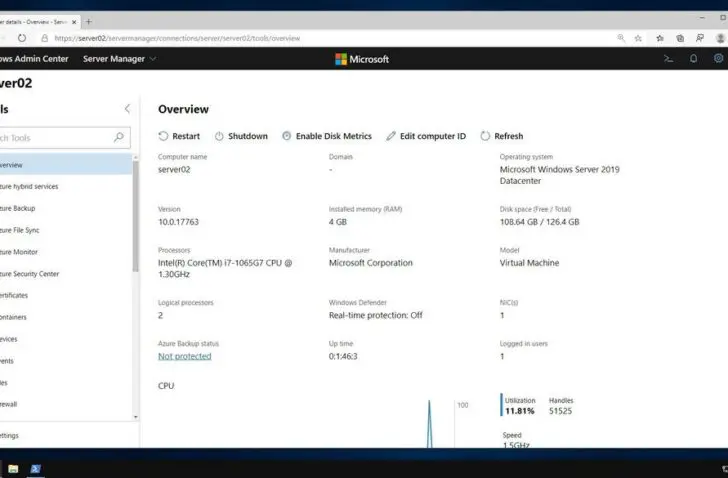Click the computer name value server02
The image size is (728, 478).
(x=174, y=169)
